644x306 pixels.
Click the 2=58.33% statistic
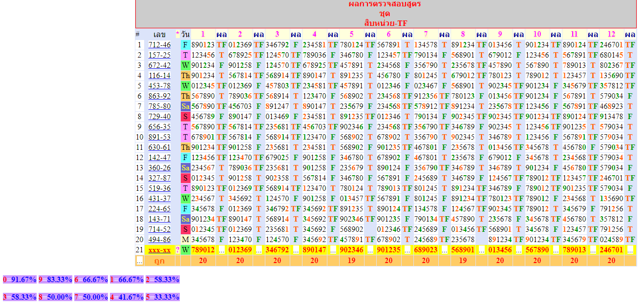162,280
